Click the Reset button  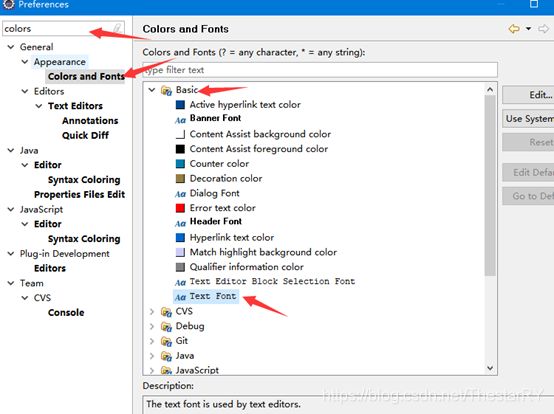click(528, 142)
